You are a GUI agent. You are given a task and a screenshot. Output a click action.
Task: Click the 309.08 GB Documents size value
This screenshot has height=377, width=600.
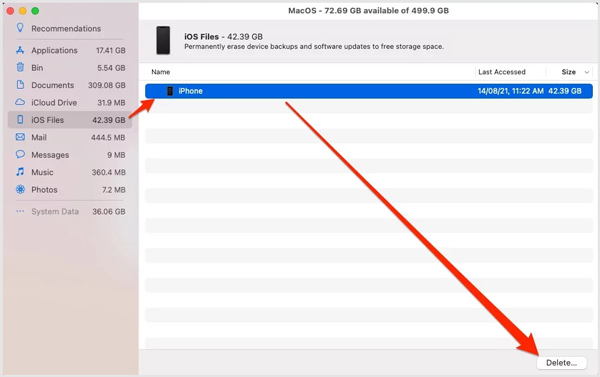107,85
